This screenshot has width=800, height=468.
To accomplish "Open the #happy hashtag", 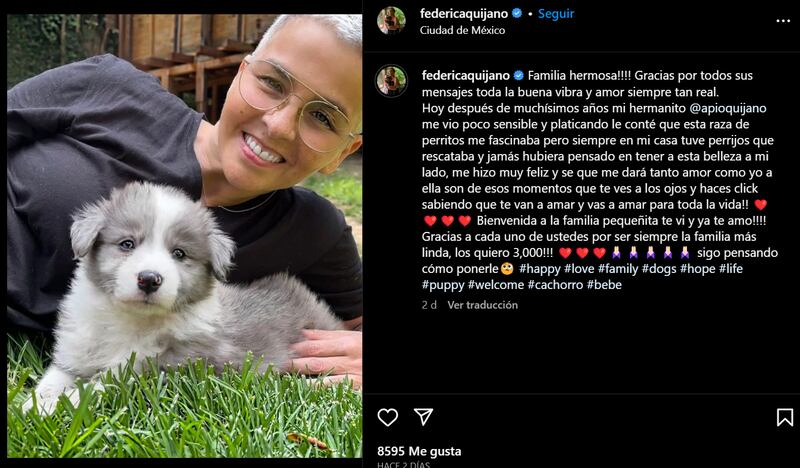I will coord(540,268).
